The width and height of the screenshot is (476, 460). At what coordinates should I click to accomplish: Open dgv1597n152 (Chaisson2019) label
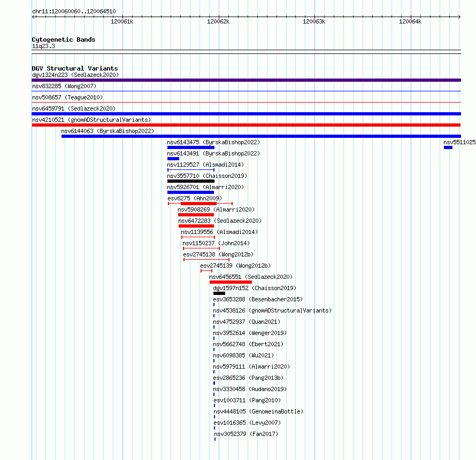(255, 288)
